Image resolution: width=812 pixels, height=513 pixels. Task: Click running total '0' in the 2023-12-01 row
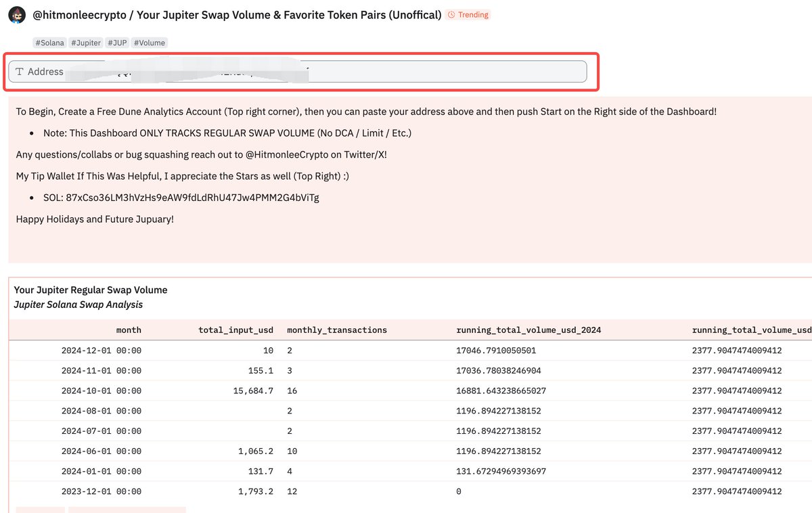point(459,491)
